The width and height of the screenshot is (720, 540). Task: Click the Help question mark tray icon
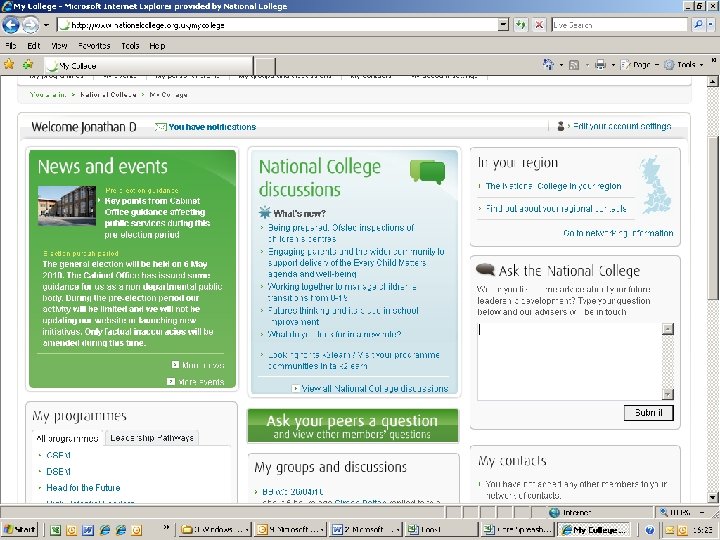(x=650, y=530)
